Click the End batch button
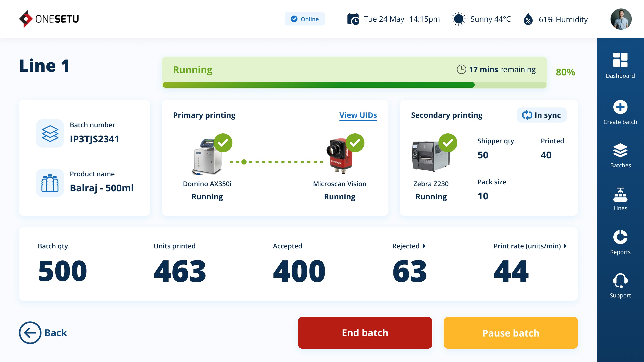This screenshot has height=362, width=644. [x=365, y=333]
